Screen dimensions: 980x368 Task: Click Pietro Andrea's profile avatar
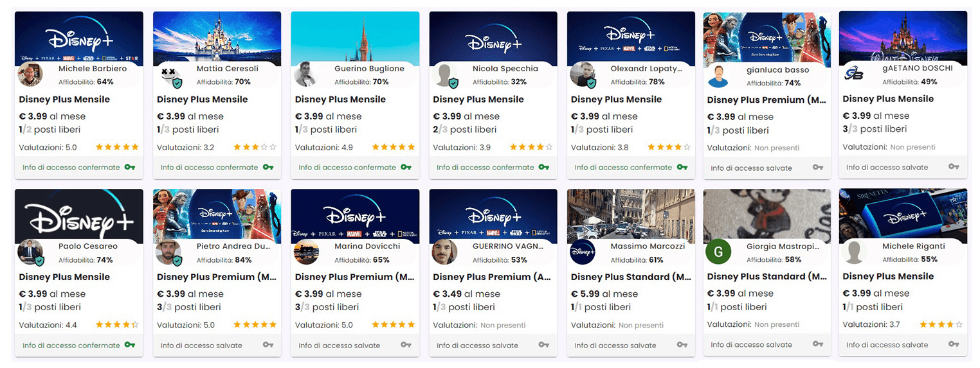point(168,253)
